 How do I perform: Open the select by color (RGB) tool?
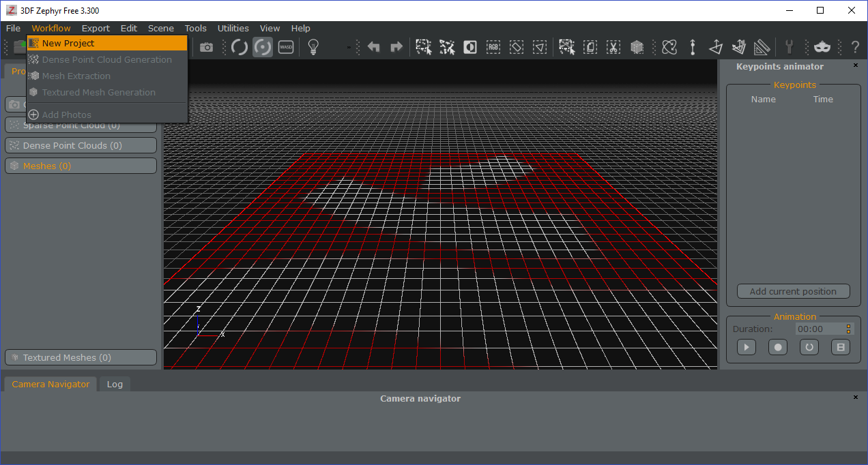click(493, 47)
